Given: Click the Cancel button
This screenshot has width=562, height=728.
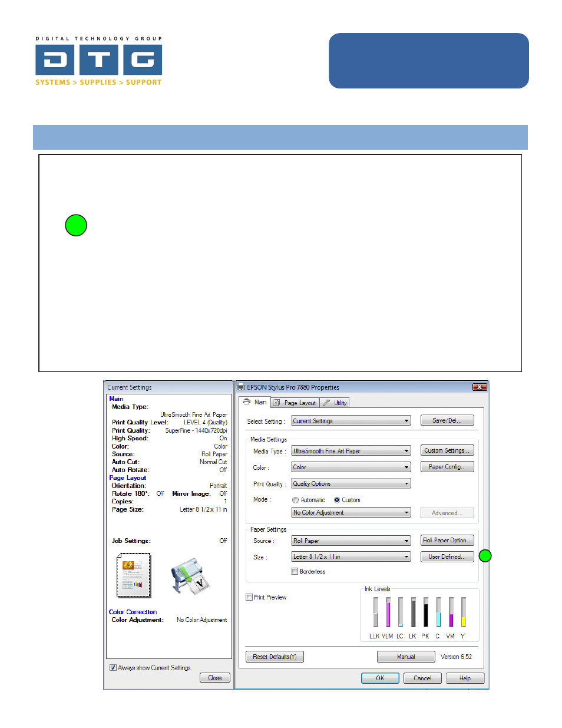Looking at the screenshot, I should [x=422, y=678].
